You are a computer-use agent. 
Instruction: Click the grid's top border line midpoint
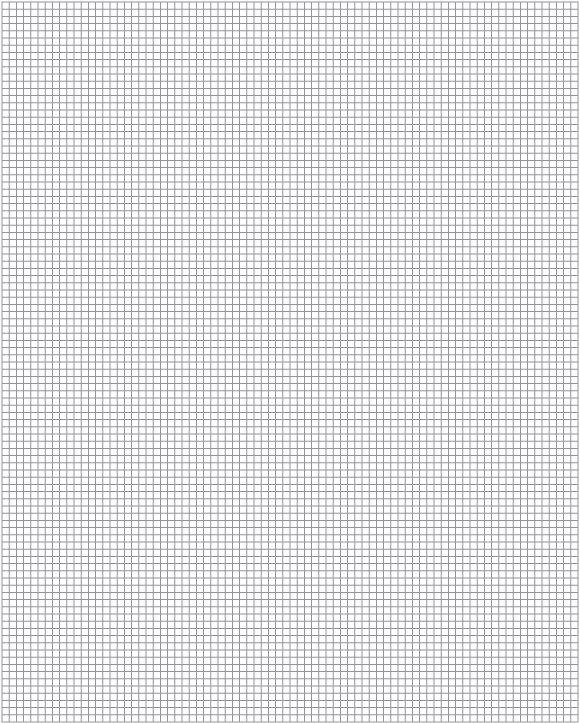tap(290, 1)
